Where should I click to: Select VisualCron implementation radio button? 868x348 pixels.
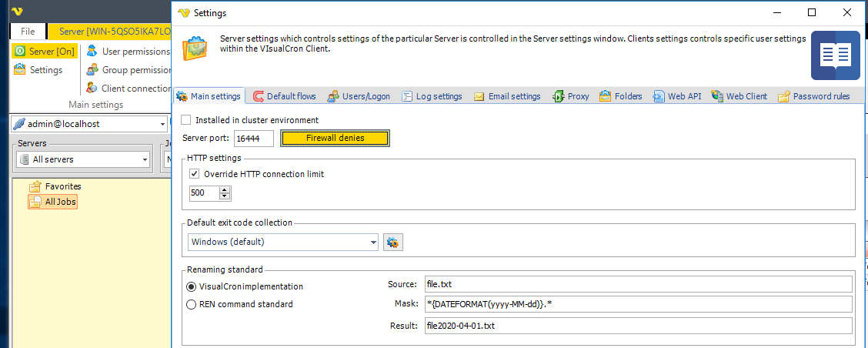coord(192,286)
